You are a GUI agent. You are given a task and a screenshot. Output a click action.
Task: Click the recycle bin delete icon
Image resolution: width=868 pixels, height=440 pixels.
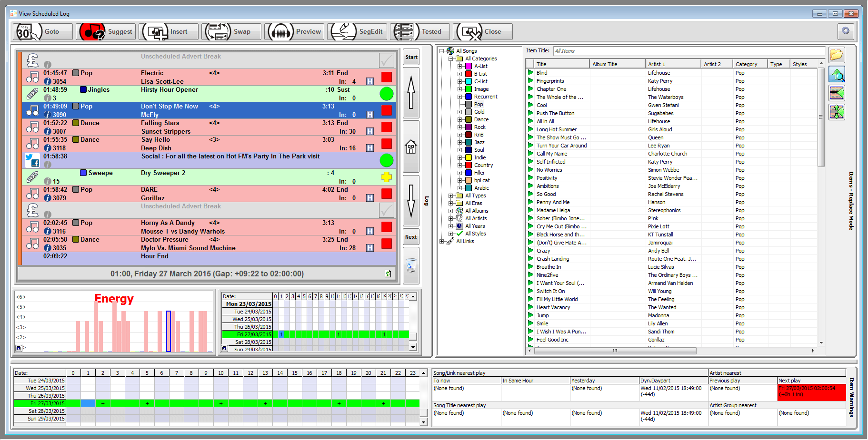click(411, 265)
